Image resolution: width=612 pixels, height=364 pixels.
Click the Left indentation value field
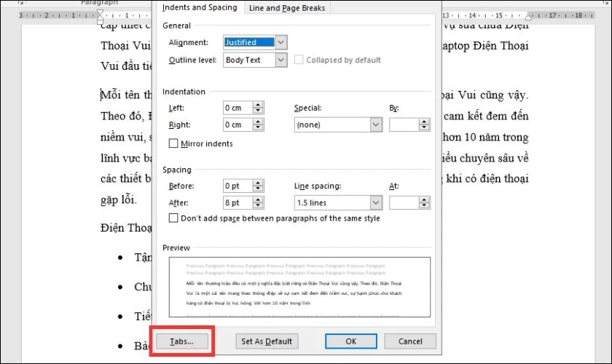238,108
